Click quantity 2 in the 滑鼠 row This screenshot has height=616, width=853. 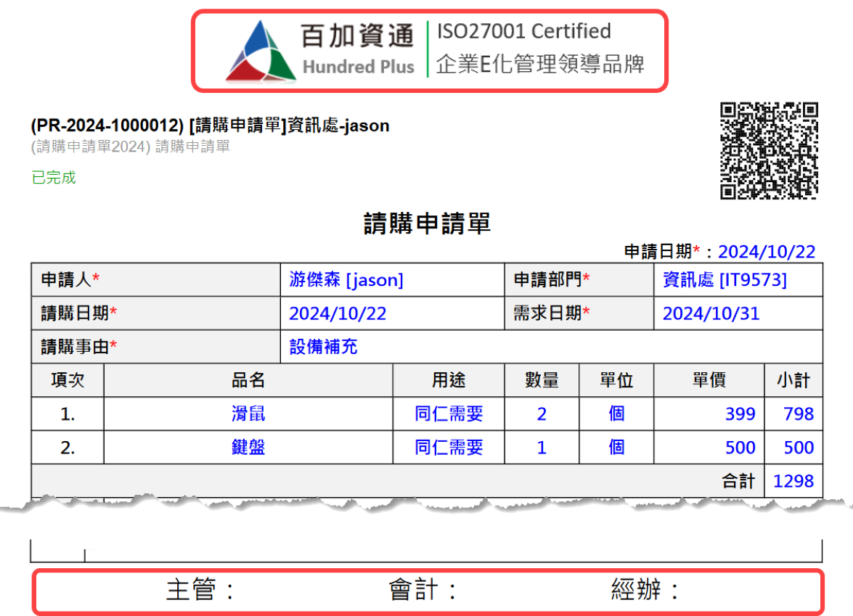pyautogui.click(x=542, y=414)
